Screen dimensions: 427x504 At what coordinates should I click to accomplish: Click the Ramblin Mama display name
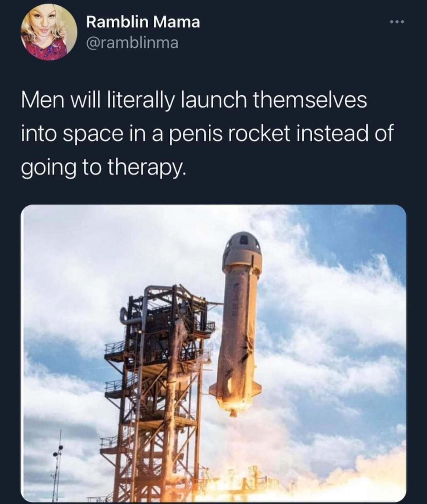click(143, 22)
